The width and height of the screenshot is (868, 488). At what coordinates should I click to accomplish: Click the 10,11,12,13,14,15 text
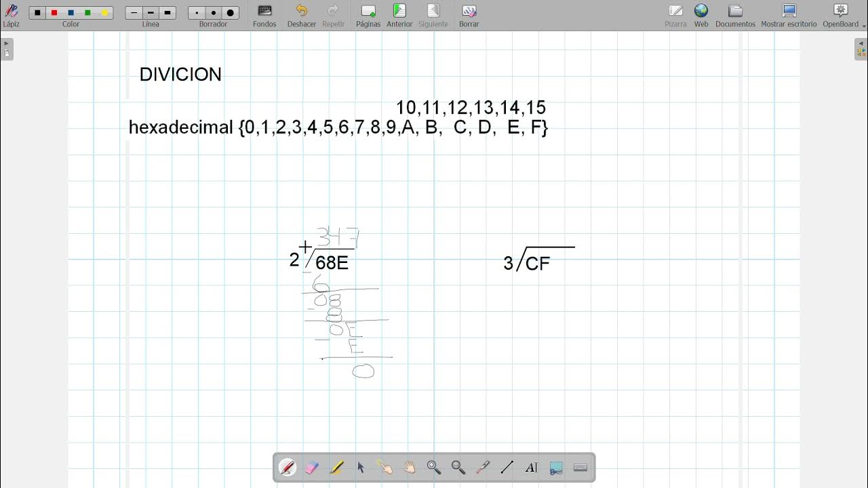471,108
